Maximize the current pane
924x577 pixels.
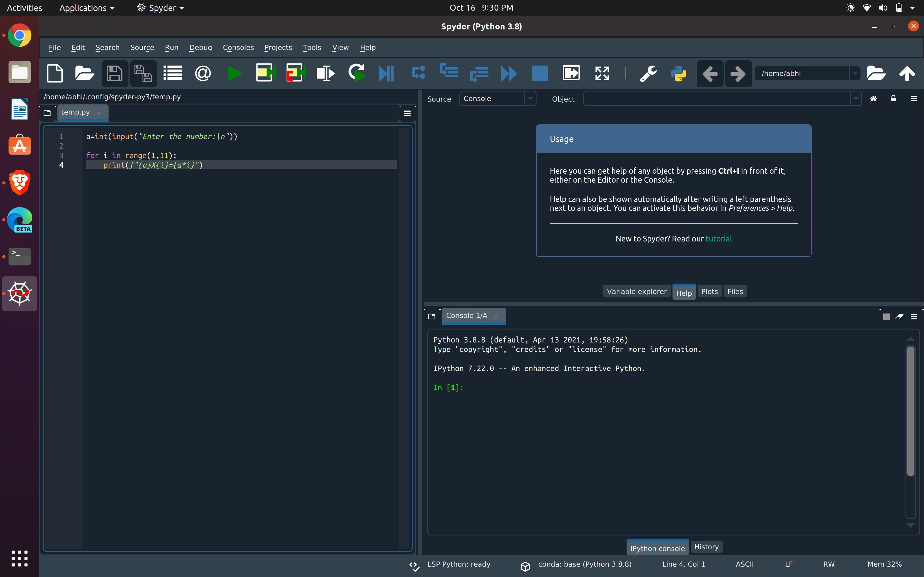(x=601, y=73)
